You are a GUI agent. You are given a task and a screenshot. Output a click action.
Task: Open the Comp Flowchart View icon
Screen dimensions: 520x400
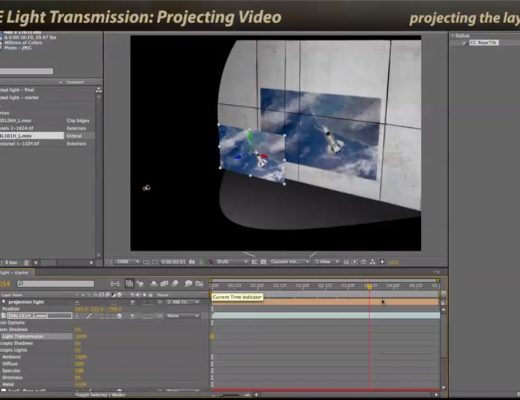(x=372, y=262)
